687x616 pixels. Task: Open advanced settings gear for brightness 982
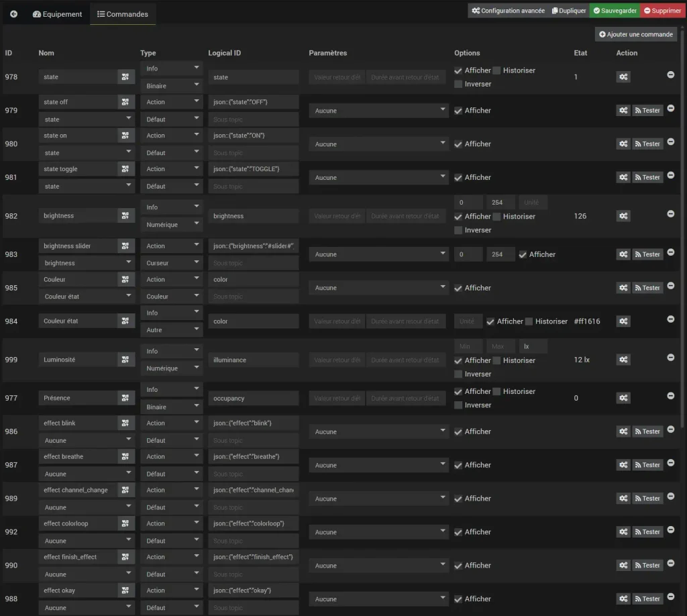tap(623, 215)
